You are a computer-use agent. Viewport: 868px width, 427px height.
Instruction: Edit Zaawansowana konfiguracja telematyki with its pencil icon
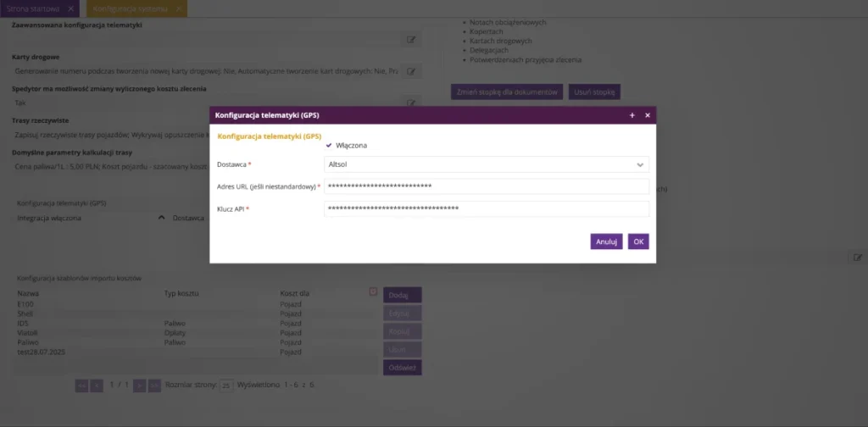411,39
